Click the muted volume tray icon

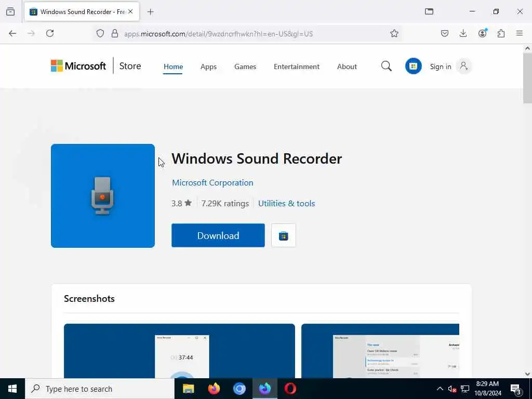pyautogui.click(x=452, y=389)
